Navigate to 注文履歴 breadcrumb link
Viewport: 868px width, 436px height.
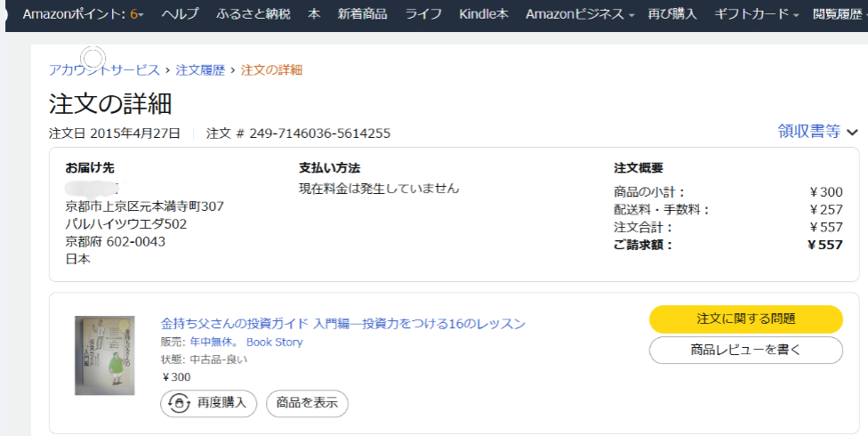[200, 69]
